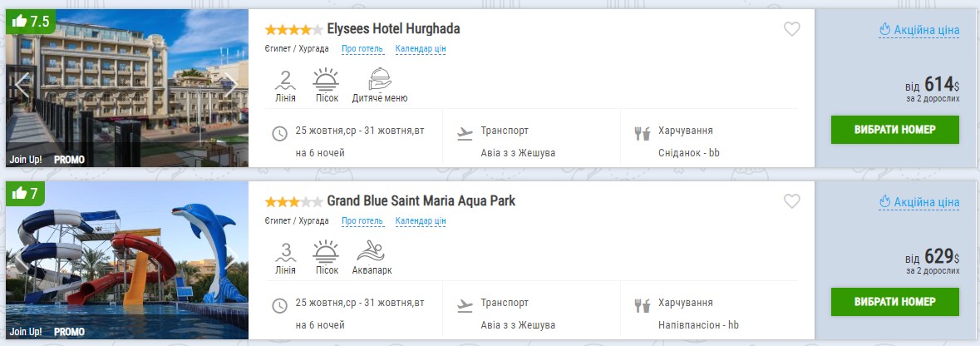Click the Join Up! label on Elysees photo
Image resolution: width=980 pixels, height=346 pixels.
coord(26,160)
